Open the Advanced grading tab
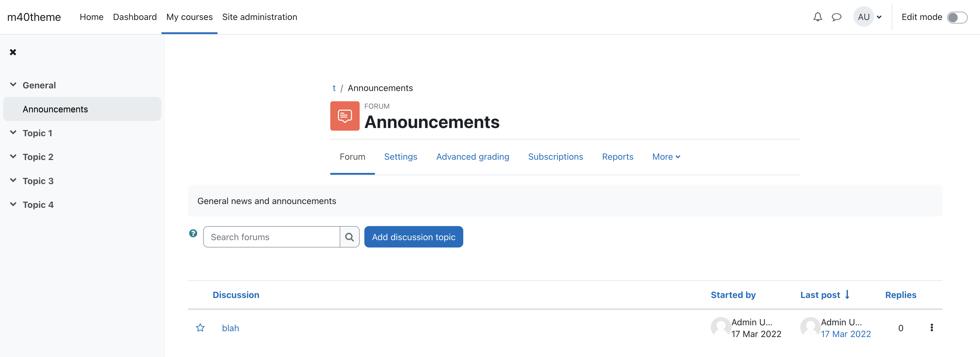This screenshot has width=980, height=357. (x=472, y=157)
